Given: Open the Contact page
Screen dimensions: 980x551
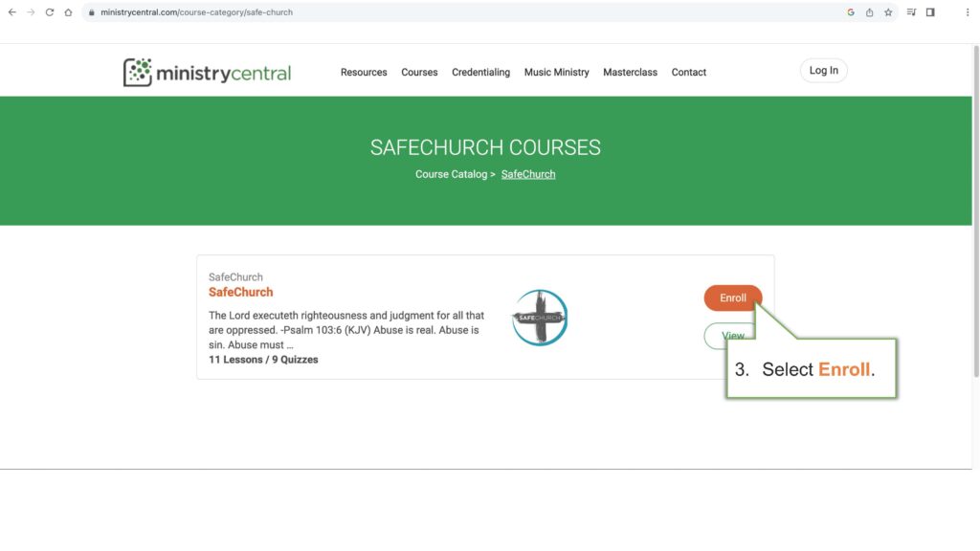Looking at the screenshot, I should pyautogui.click(x=689, y=73).
